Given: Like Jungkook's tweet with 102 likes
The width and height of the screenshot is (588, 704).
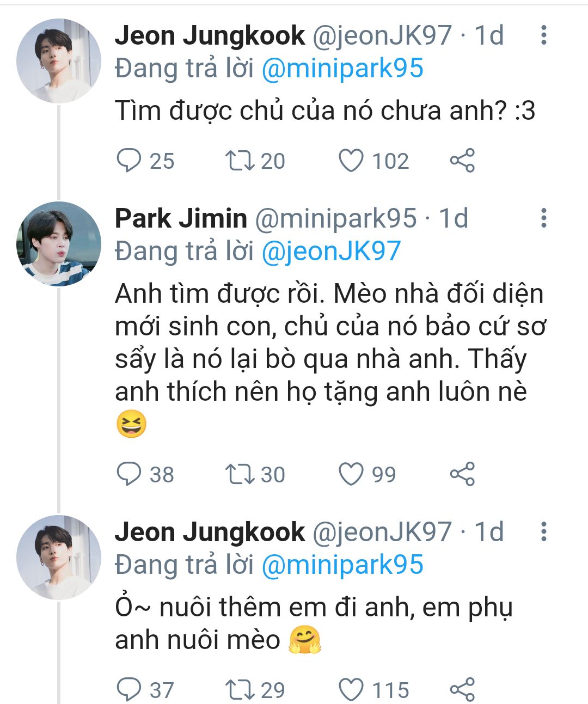Looking at the screenshot, I should coord(351,161).
